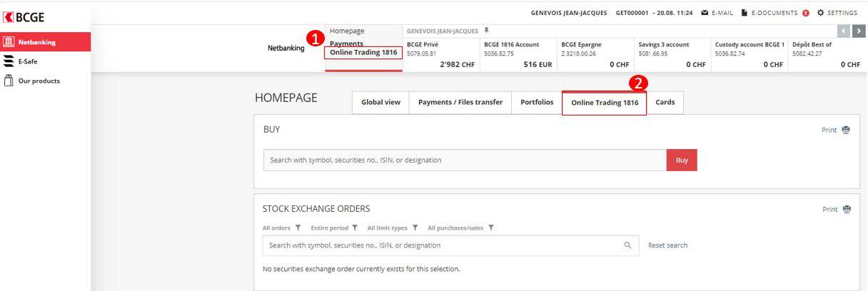Image resolution: width=868 pixels, height=291 pixels.
Task: Switch to Payments / Files transfer tab
Action: (460, 103)
